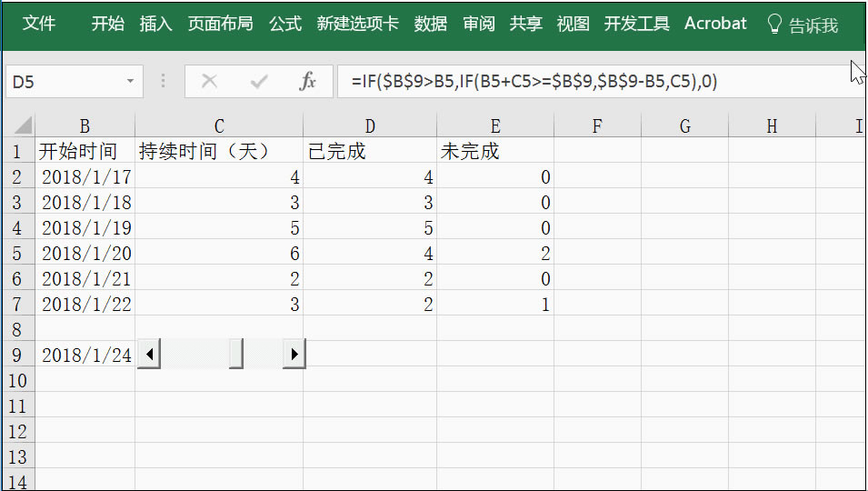The width and height of the screenshot is (868, 491).
Task: Select cell E7 showing 1
Action: tap(495, 304)
